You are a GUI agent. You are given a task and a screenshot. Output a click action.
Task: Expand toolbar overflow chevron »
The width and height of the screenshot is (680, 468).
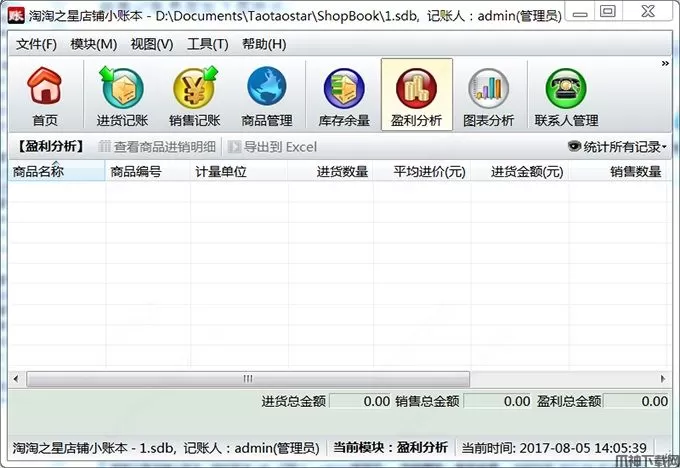click(x=665, y=64)
